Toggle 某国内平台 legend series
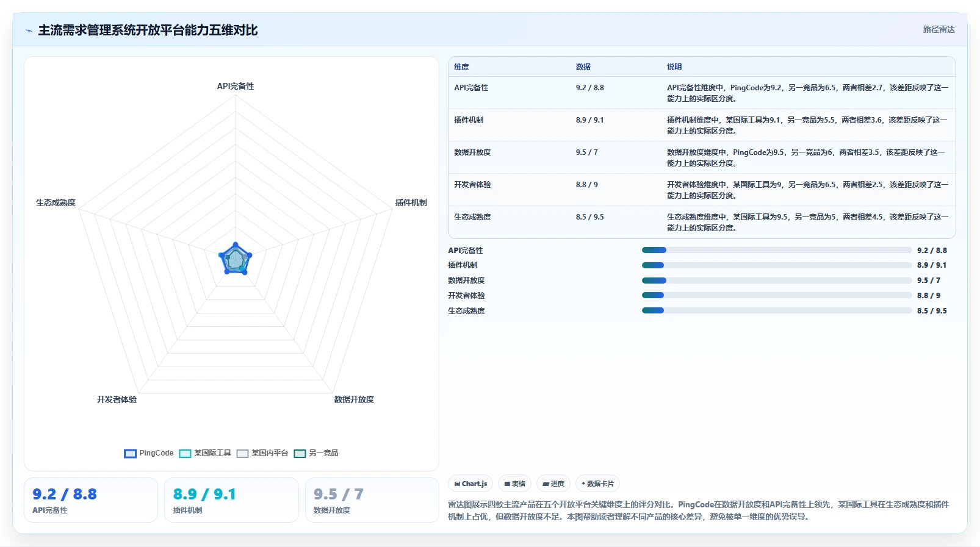 [262, 453]
